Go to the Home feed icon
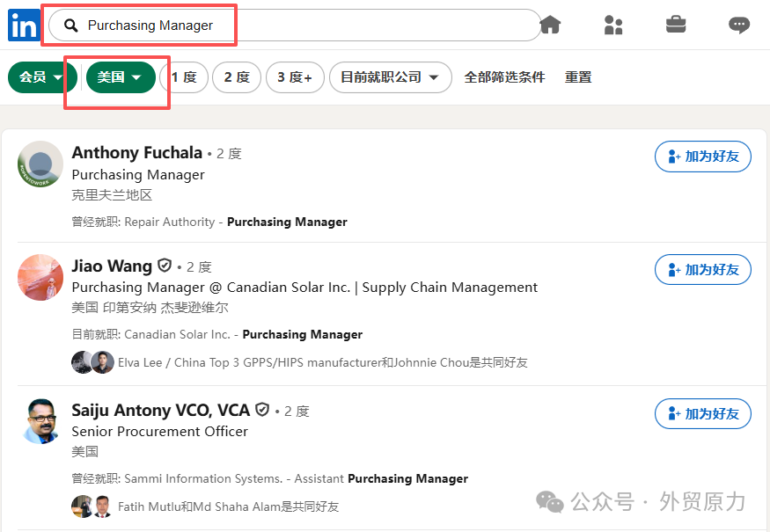 pos(551,25)
